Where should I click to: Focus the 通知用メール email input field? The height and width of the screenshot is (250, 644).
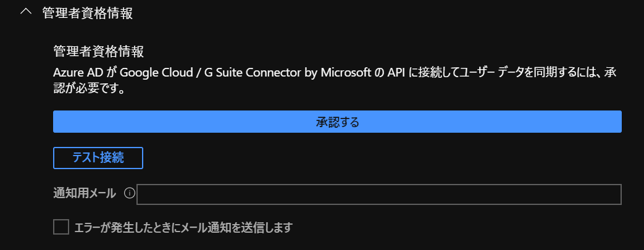point(378,194)
